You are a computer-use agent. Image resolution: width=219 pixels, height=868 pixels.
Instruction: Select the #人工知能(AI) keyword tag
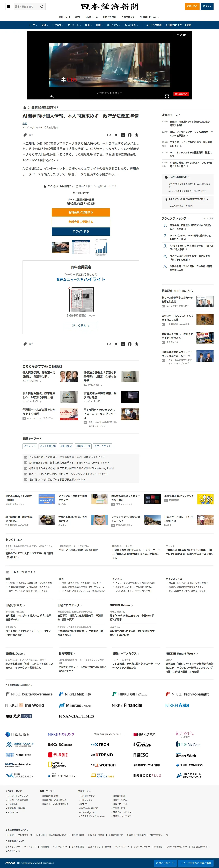(x=48, y=446)
